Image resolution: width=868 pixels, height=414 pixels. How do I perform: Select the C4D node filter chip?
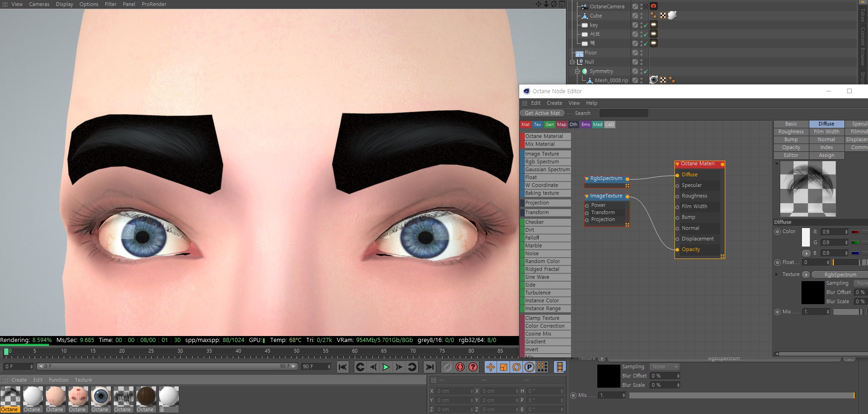pos(610,125)
